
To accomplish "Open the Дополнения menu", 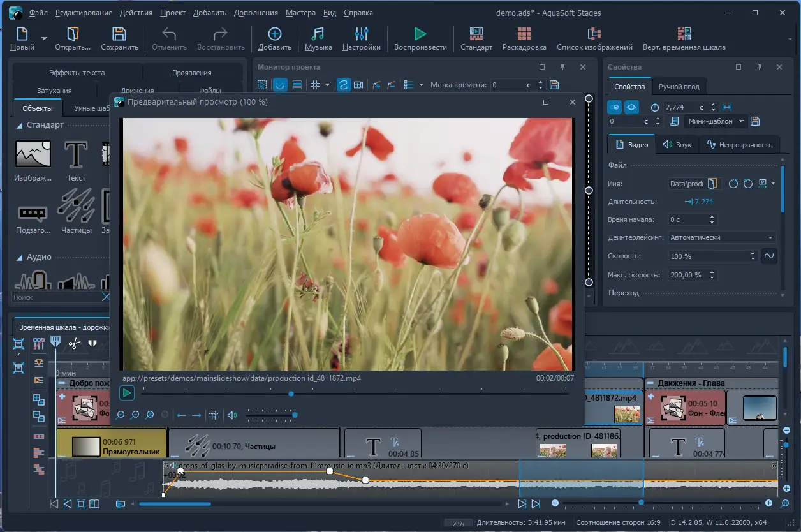I will pos(255,13).
